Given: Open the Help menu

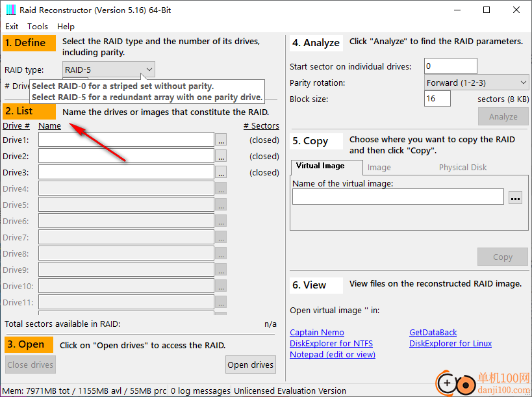Looking at the screenshot, I should 66,27.
